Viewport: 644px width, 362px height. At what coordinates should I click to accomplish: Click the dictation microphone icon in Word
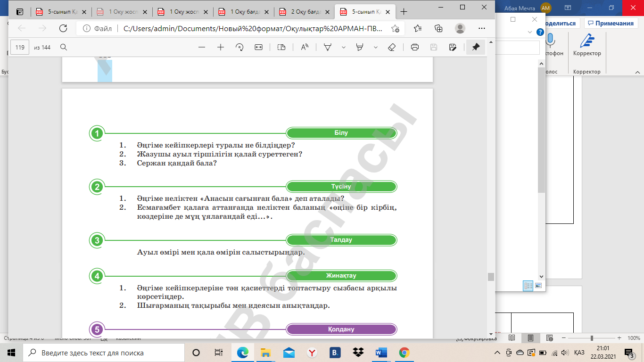tap(550, 41)
